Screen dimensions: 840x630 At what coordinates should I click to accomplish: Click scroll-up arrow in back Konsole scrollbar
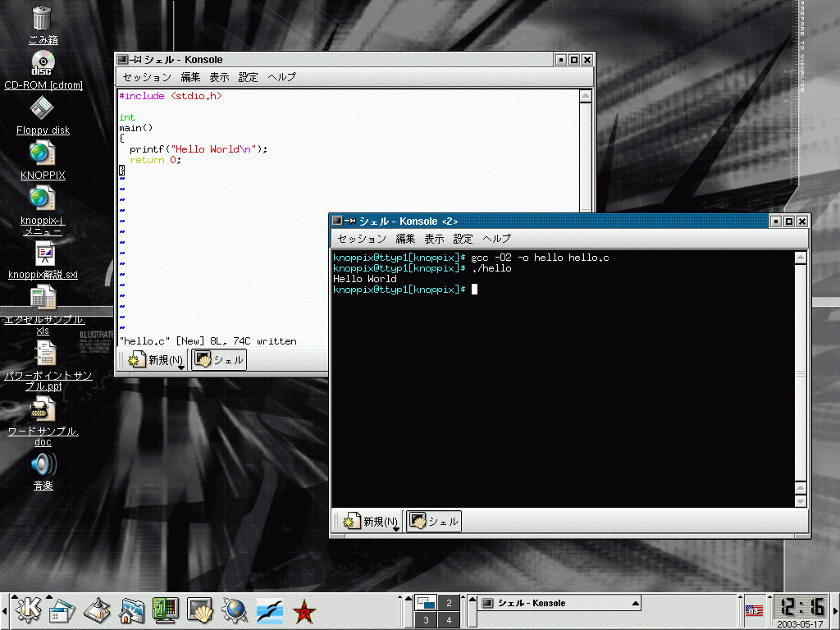(586, 97)
